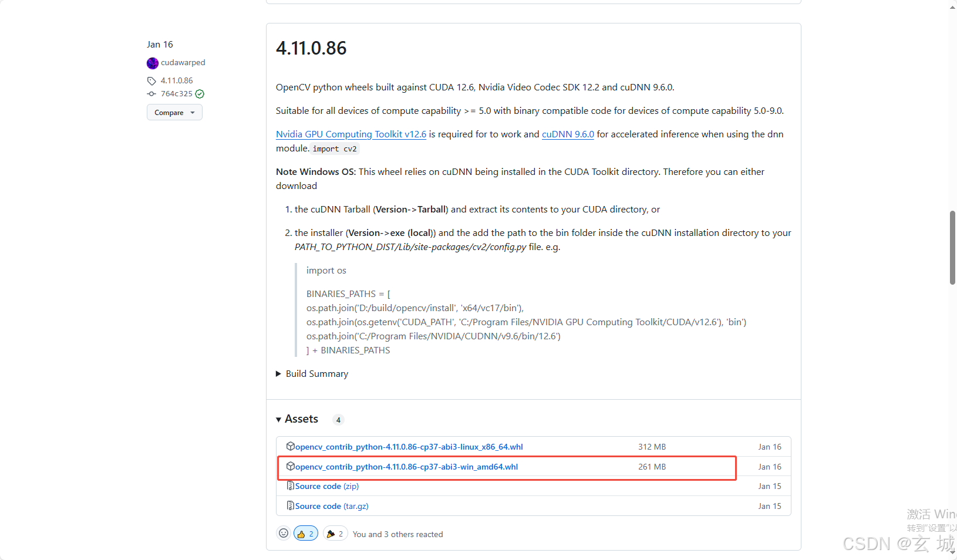Toggle the thumbs-up reaction
957x560 pixels.
tap(305, 533)
